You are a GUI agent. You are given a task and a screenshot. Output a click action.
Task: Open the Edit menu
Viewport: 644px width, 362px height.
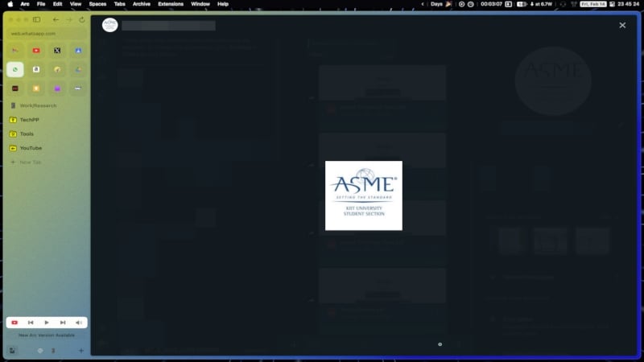tap(57, 4)
